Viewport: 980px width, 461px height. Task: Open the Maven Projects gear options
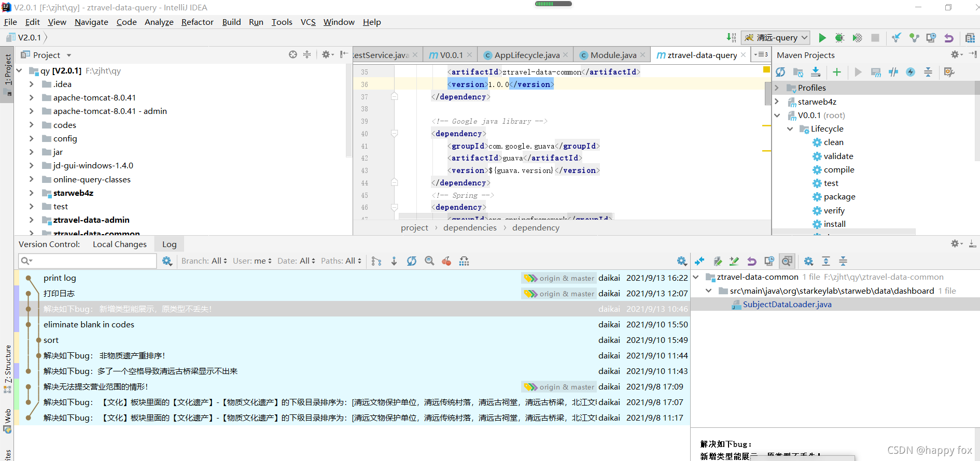click(x=957, y=54)
